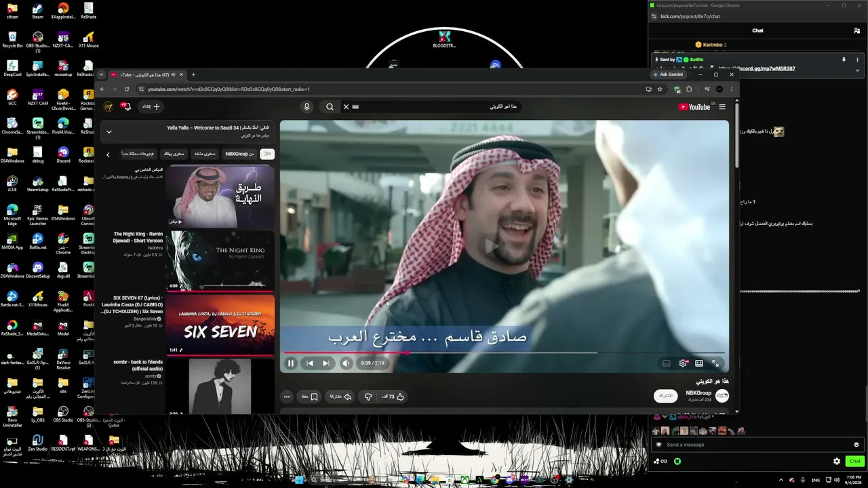Open The Night King video thumbnail
Viewport: 868px width, 488px height.
pyautogui.click(x=221, y=261)
